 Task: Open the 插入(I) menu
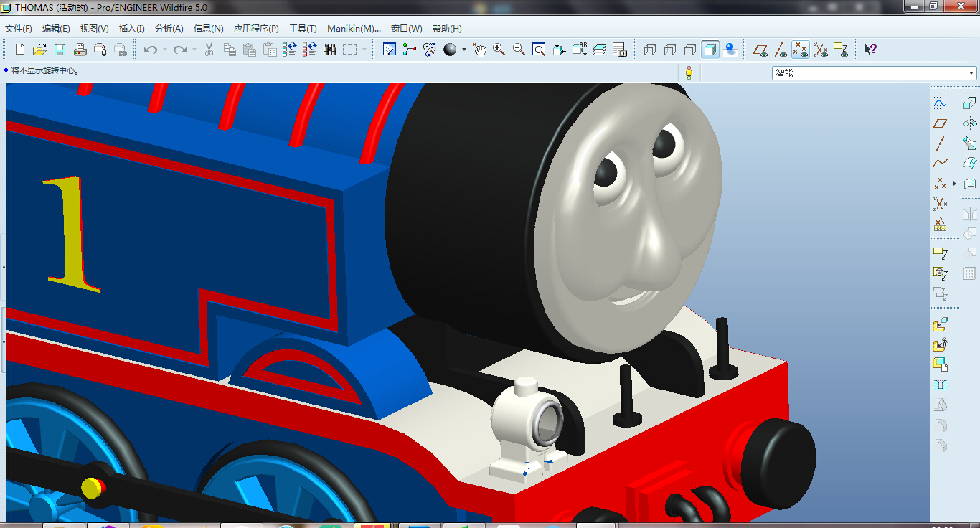coord(132,29)
